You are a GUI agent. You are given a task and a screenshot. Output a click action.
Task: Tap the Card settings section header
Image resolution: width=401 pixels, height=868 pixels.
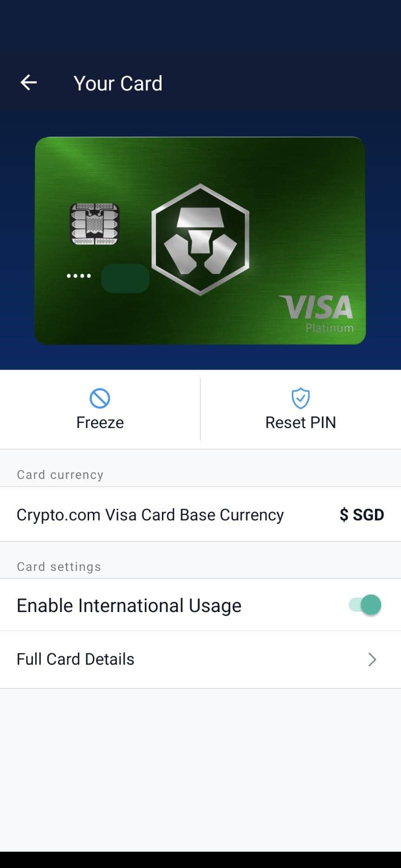click(x=59, y=567)
